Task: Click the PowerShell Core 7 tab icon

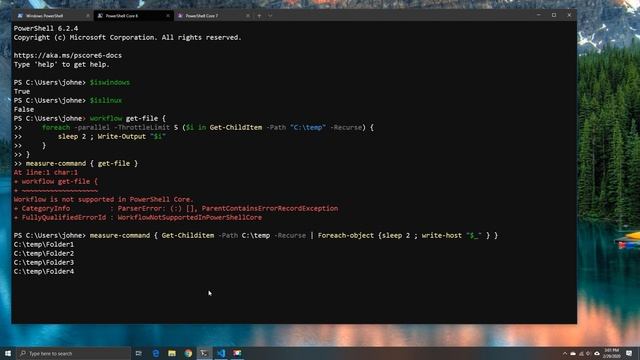Action: [x=180, y=16]
